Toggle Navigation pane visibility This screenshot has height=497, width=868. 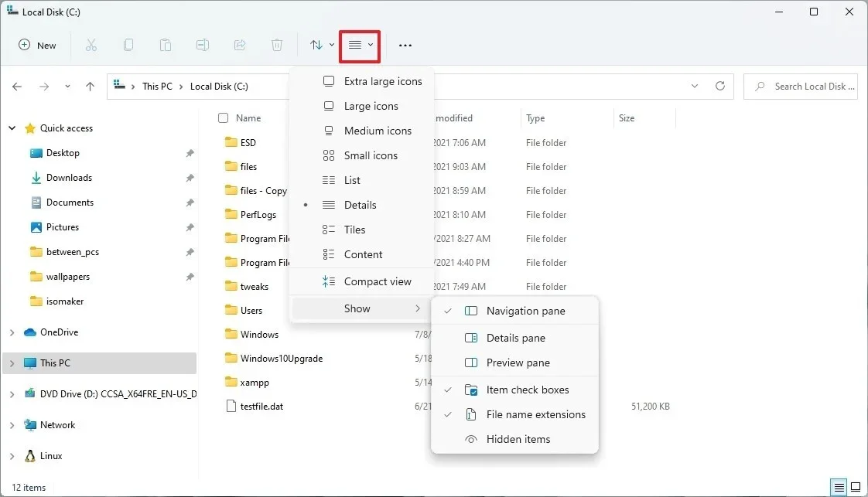(514, 311)
